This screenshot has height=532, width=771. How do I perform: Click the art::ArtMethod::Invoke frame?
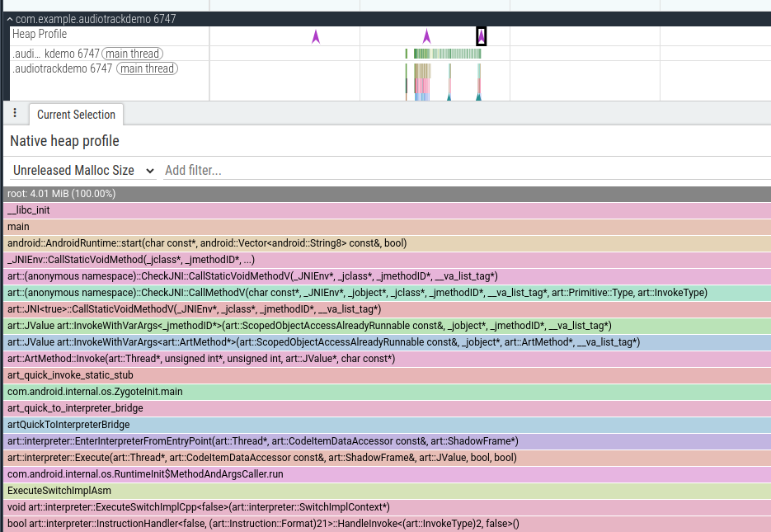point(387,359)
